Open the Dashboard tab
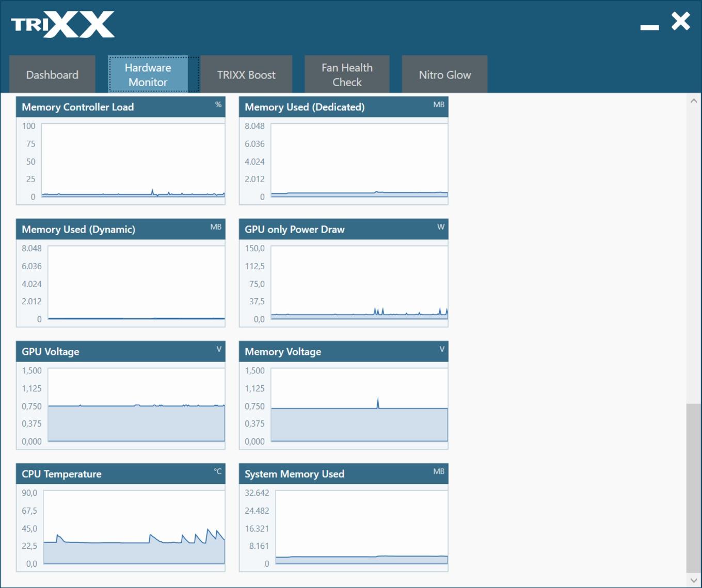702x588 pixels. pyautogui.click(x=52, y=74)
